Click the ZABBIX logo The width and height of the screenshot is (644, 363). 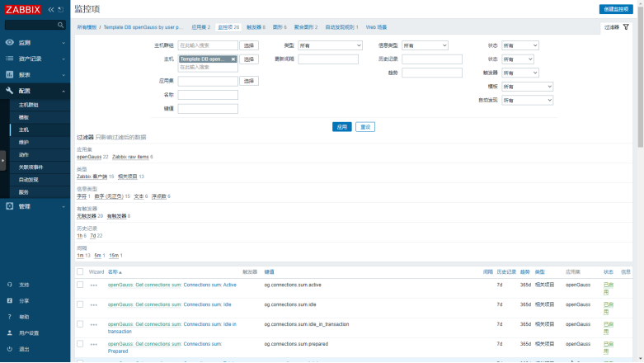pyautogui.click(x=23, y=9)
